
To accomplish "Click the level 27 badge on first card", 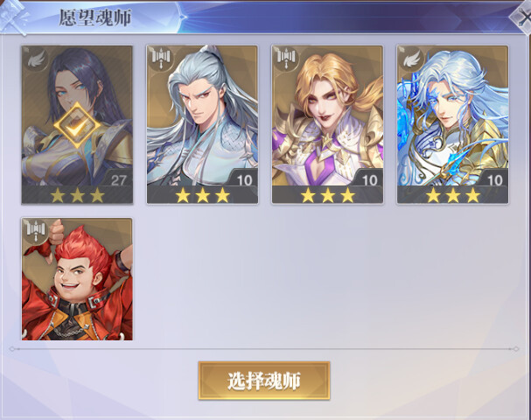I will tap(118, 180).
